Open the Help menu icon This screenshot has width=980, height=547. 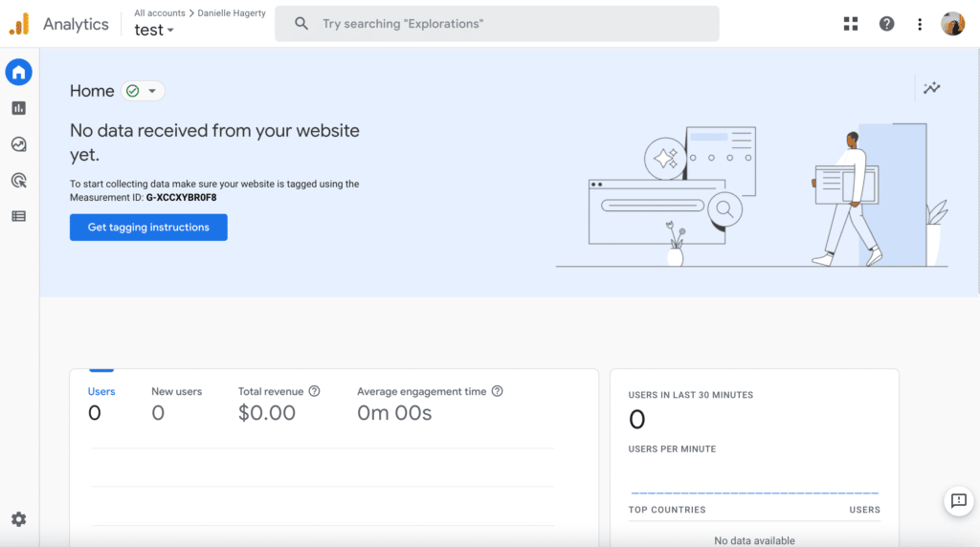(x=886, y=24)
